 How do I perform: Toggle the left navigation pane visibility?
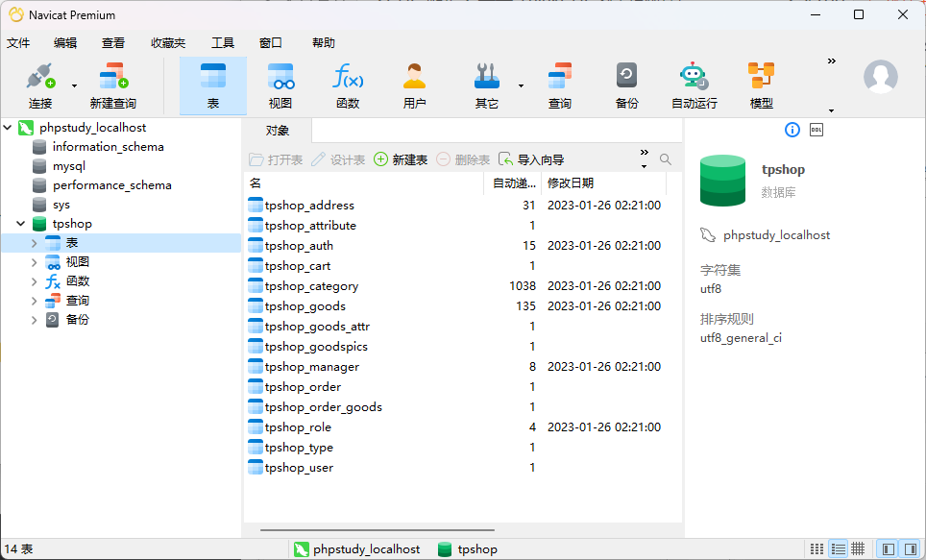pyautogui.click(x=888, y=548)
